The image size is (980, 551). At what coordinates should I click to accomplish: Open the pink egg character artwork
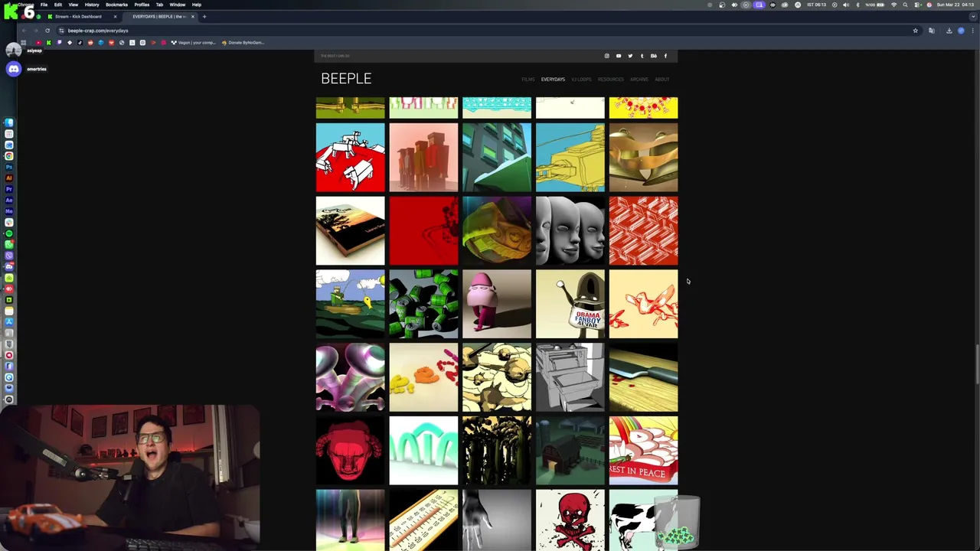point(497,304)
